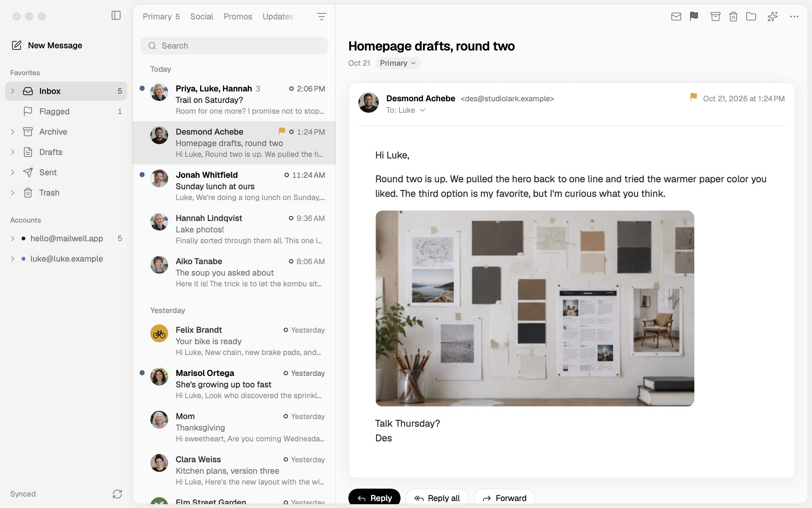Toggle unread dot on Priya, Luke, Hannah thread

tap(142, 88)
